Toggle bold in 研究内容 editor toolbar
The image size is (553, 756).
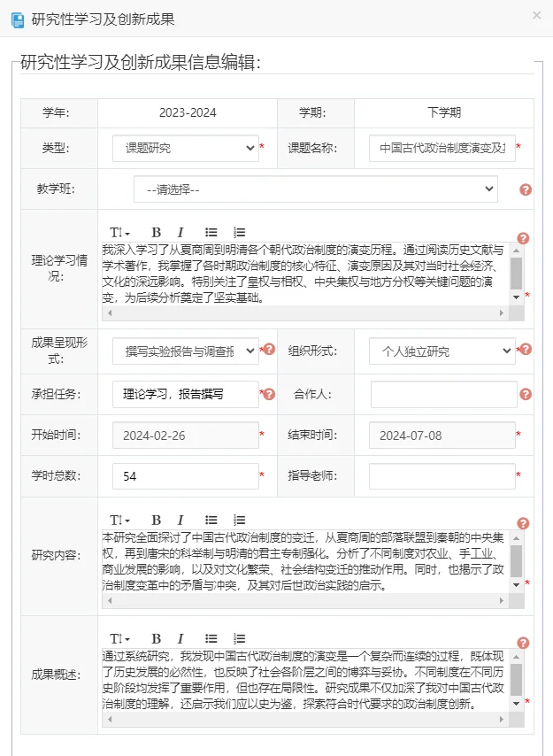(156, 520)
